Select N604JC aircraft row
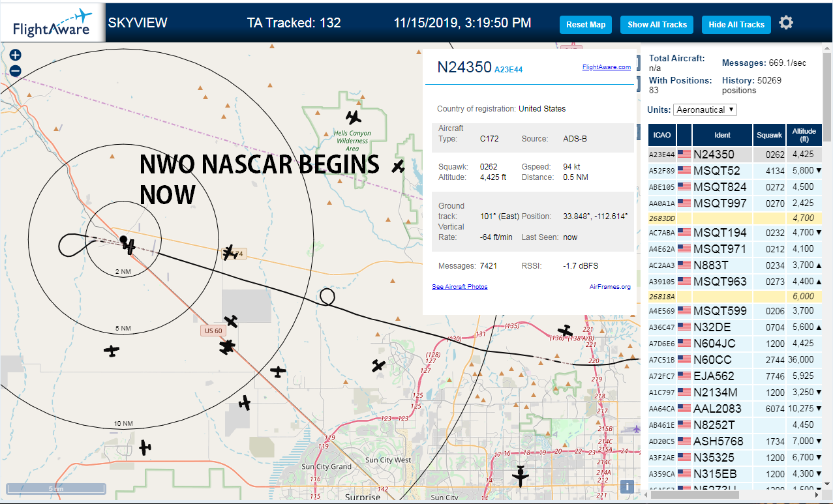Screen dimensions: 833x504 tap(735, 344)
